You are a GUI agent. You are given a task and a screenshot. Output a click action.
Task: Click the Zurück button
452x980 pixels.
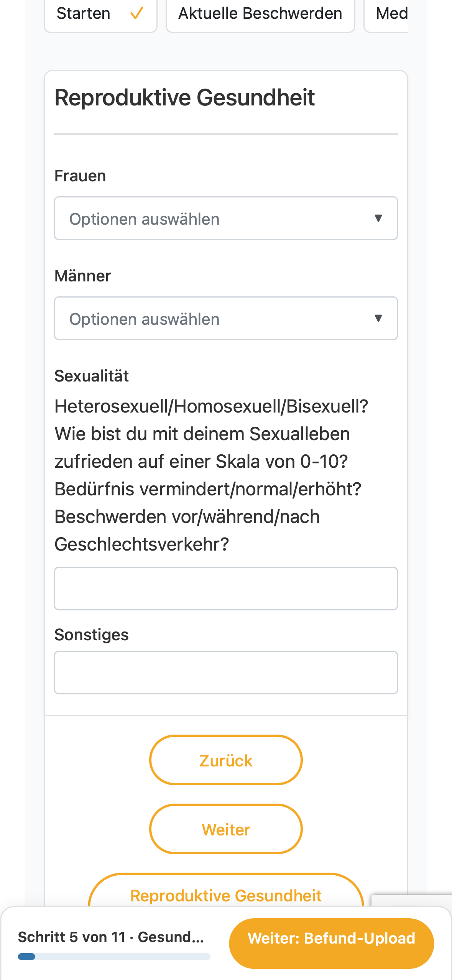pyautogui.click(x=226, y=760)
